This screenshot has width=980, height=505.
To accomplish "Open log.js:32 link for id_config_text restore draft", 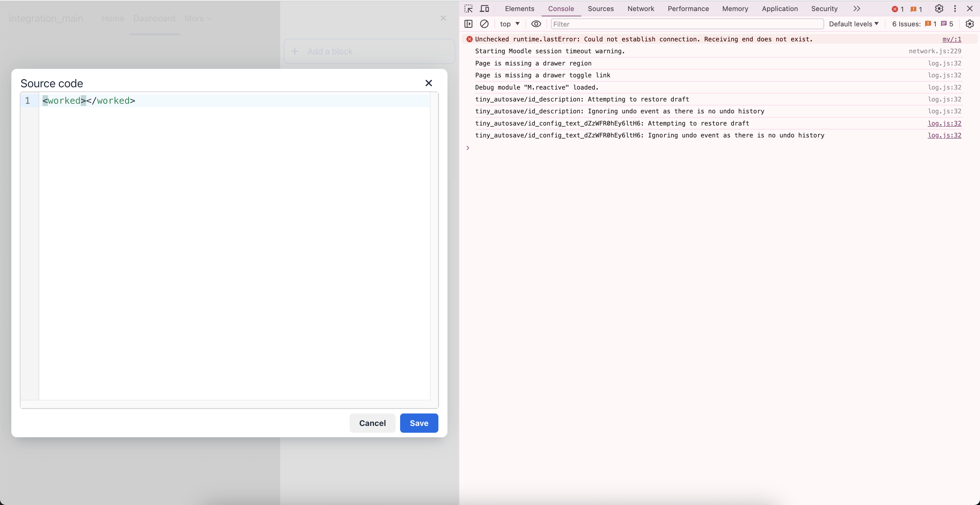I will 944,123.
